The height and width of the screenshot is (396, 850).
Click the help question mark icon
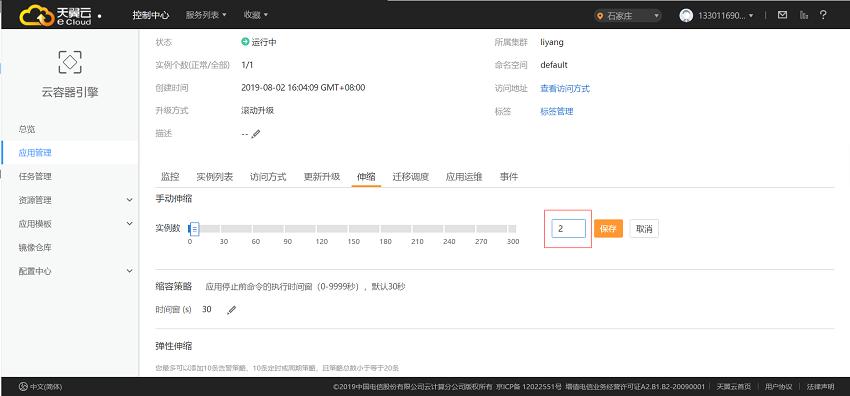coord(823,15)
